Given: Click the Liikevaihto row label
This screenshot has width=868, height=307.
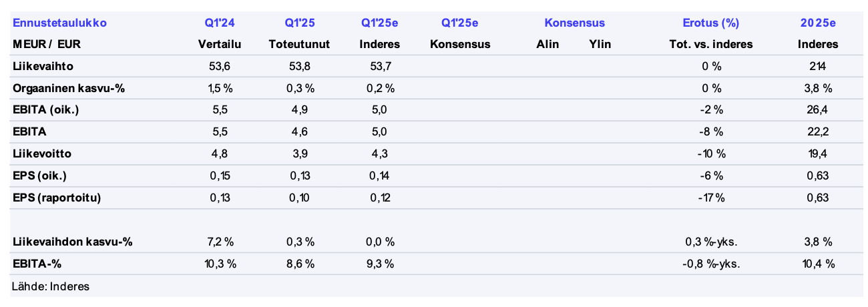Looking at the screenshot, I should (x=43, y=66).
